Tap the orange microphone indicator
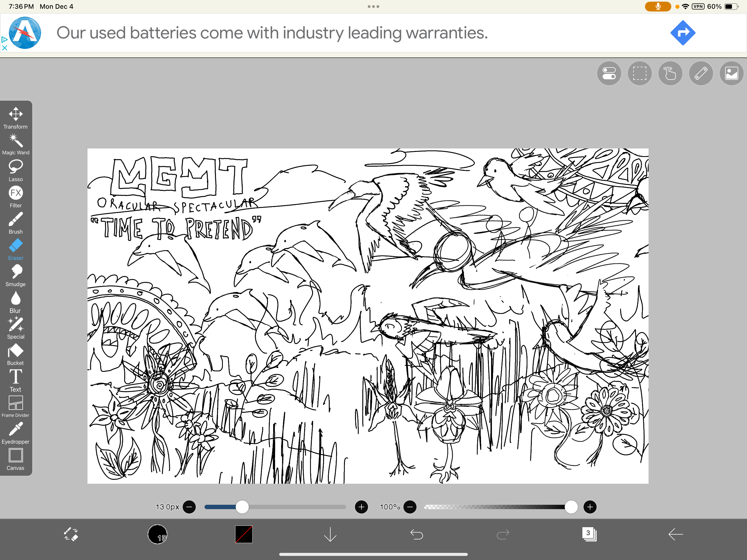This screenshot has height=560, width=747. click(x=658, y=6)
